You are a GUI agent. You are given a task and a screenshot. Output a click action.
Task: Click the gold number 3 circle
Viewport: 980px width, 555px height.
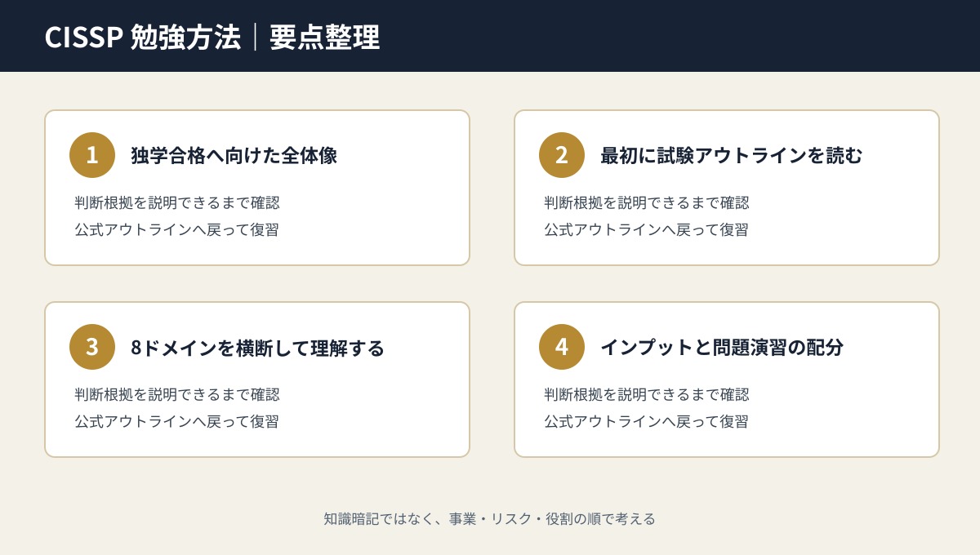coord(92,347)
